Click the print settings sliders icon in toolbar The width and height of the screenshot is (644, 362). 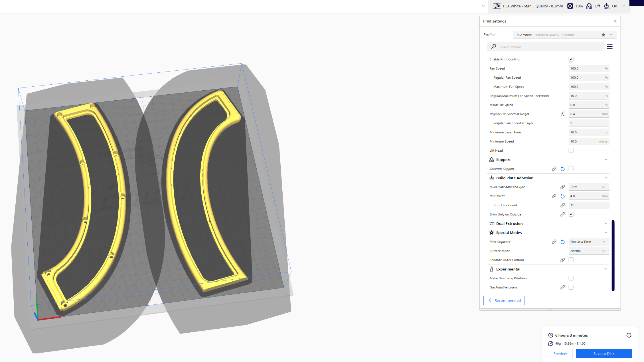(497, 6)
